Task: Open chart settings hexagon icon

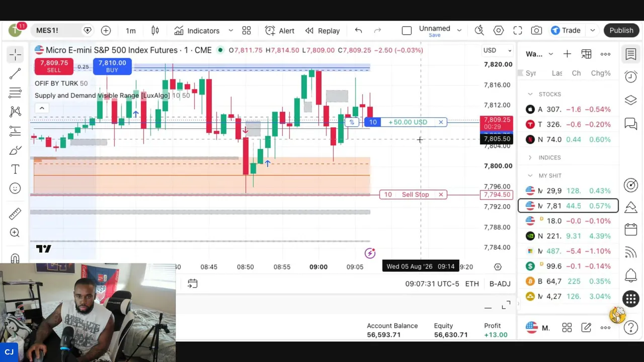Action: point(499,31)
